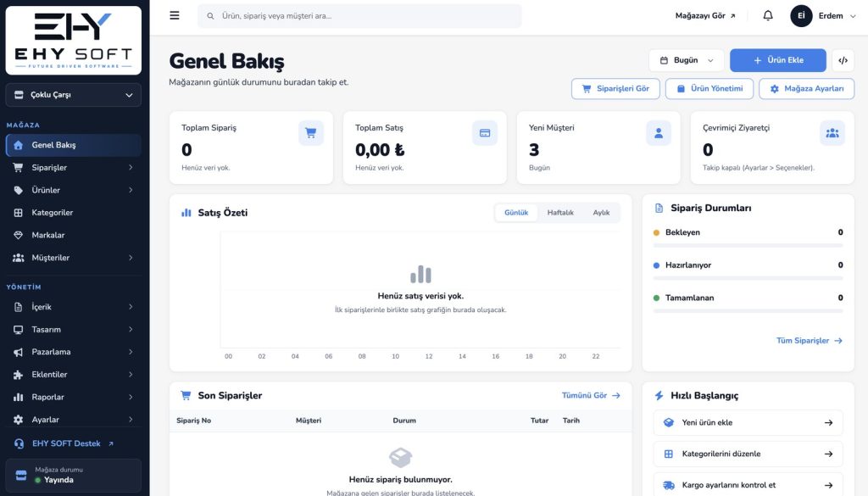Screen dimensions: 868x496
Task: Click the Erdem avatar circle
Action: 801,16
